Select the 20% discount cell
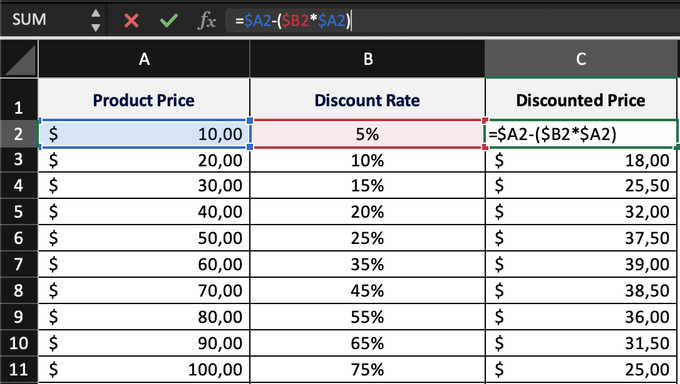 point(368,212)
